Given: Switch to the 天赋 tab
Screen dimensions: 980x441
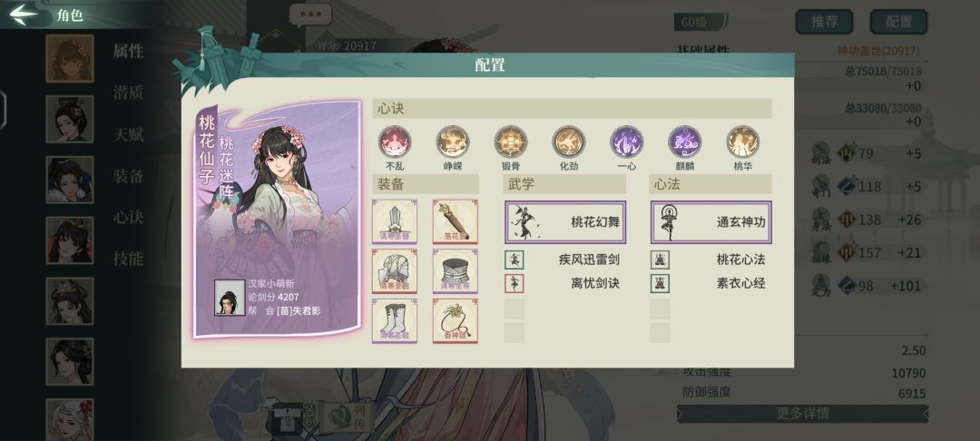Looking at the screenshot, I should (128, 133).
